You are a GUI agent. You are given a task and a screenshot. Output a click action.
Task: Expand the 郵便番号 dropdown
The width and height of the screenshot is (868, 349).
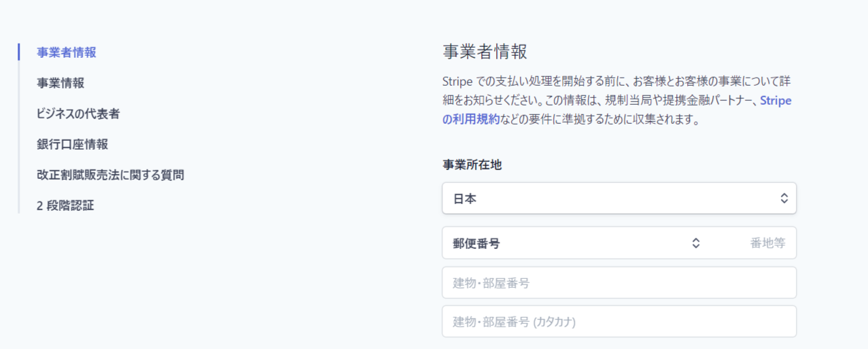[x=571, y=244]
